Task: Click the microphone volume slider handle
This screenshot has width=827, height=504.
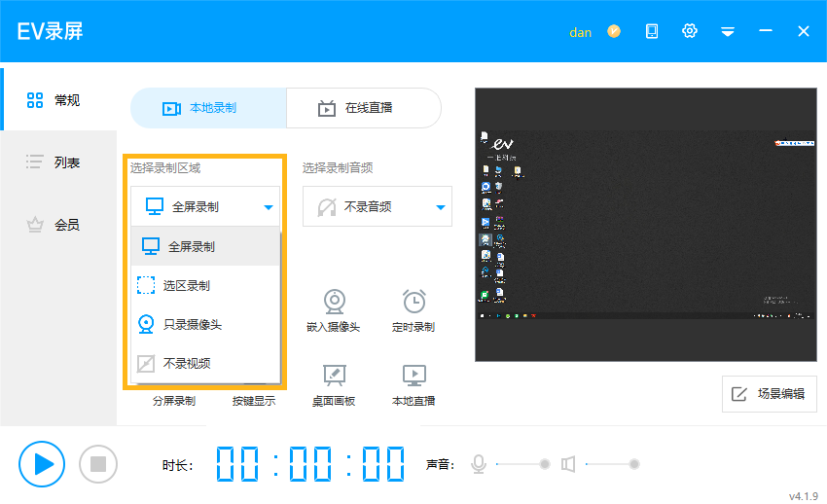Action: 545,464
